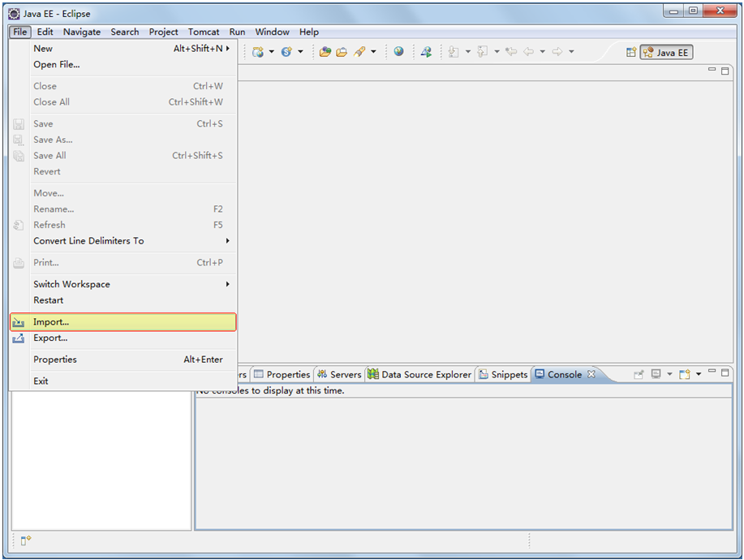Click the Previous Annotation toolbar icon
The image size is (744, 560).
click(483, 52)
